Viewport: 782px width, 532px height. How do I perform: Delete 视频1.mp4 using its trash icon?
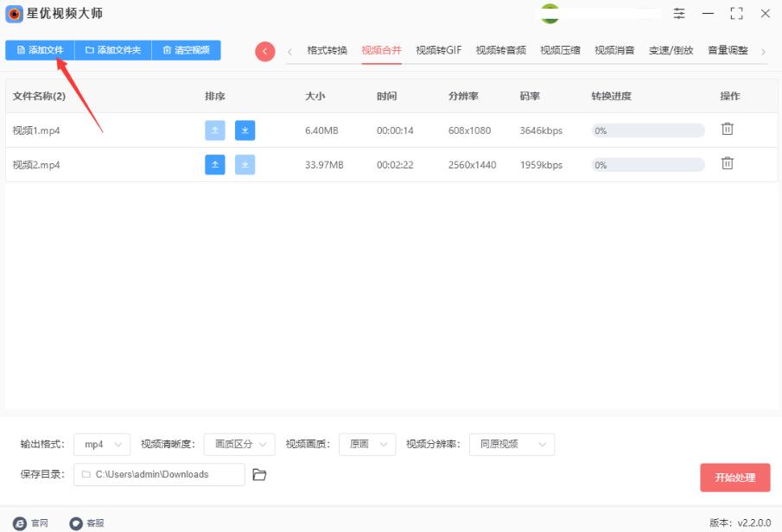coord(728,128)
